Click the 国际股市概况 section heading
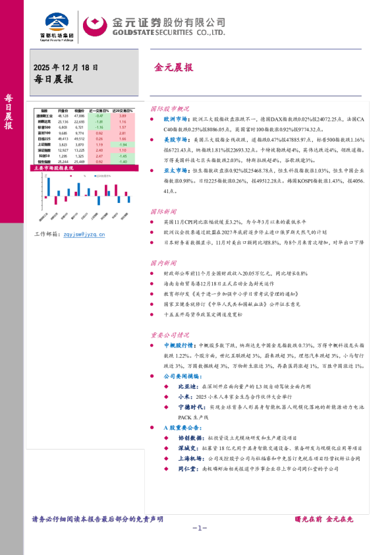392x555 pixels. point(169,109)
